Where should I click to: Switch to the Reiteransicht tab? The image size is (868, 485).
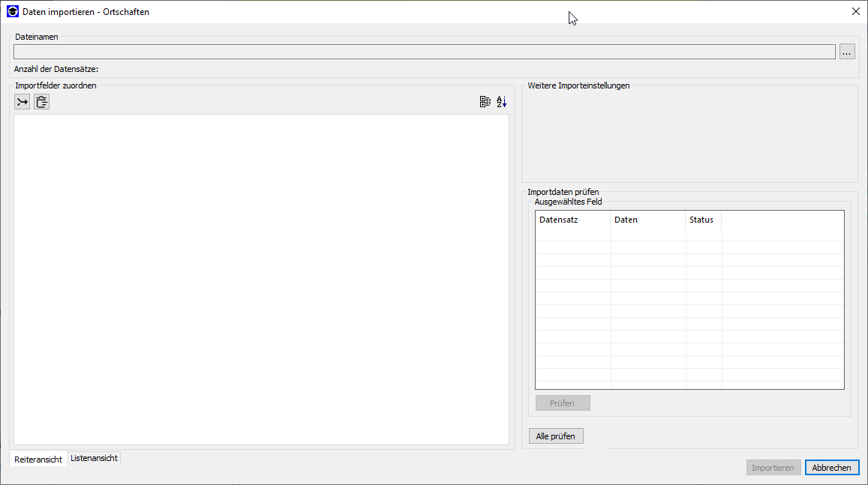click(x=38, y=459)
